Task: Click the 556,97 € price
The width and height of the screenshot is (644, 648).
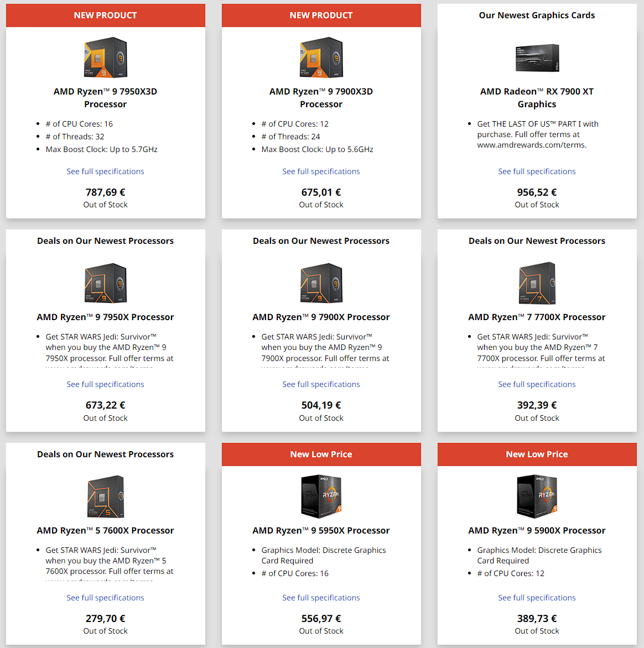Action: [x=321, y=618]
